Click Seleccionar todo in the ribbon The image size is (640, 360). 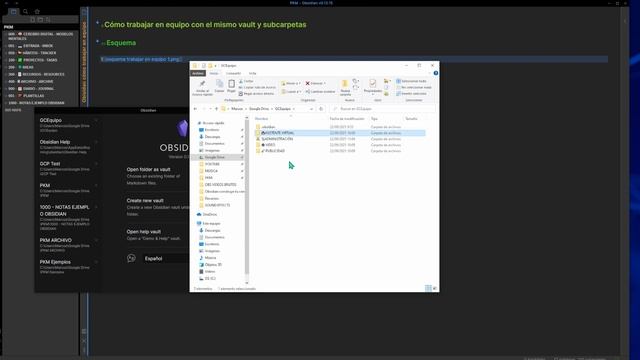point(411,81)
